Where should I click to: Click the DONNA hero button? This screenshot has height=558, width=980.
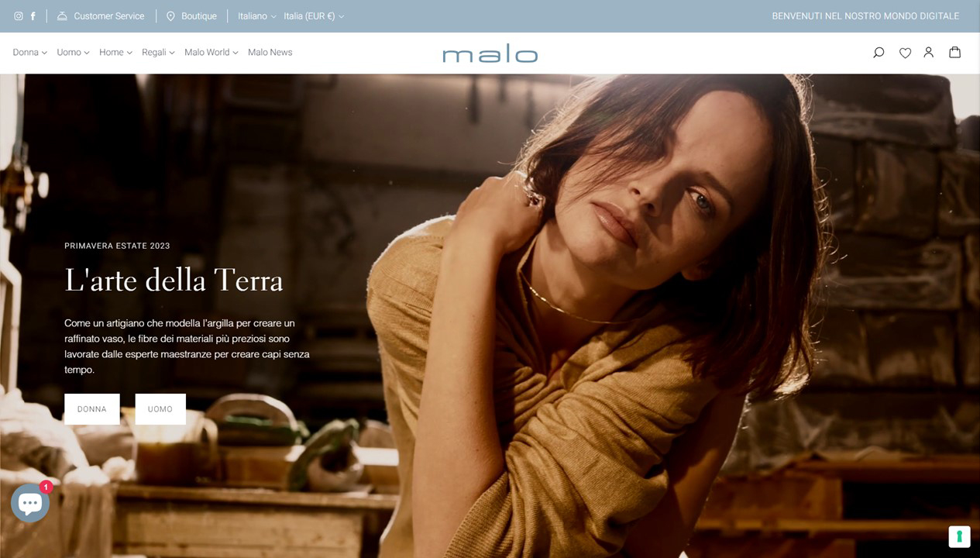[x=92, y=409]
